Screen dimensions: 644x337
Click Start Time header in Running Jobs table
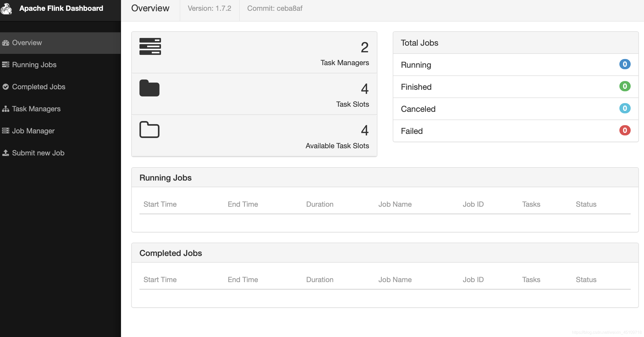click(160, 204)
